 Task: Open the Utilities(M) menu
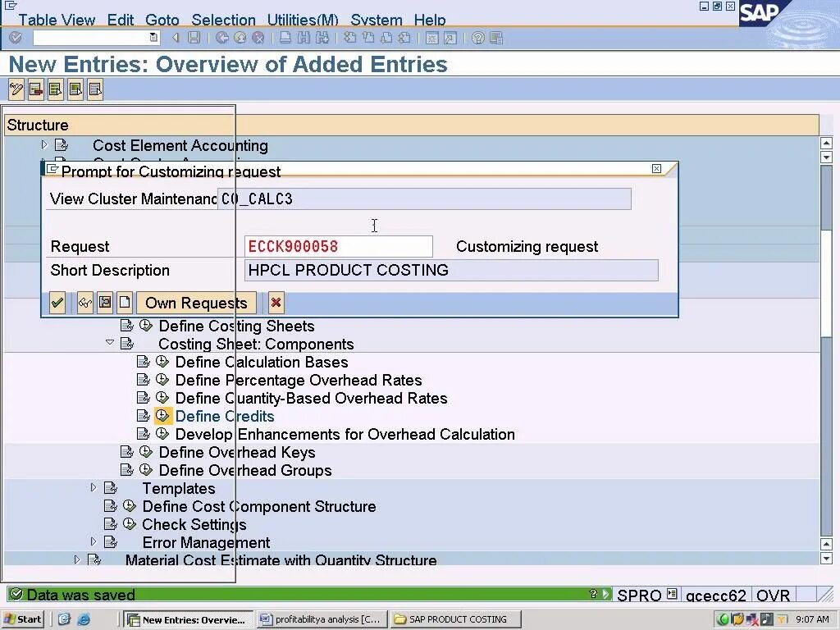302,20
